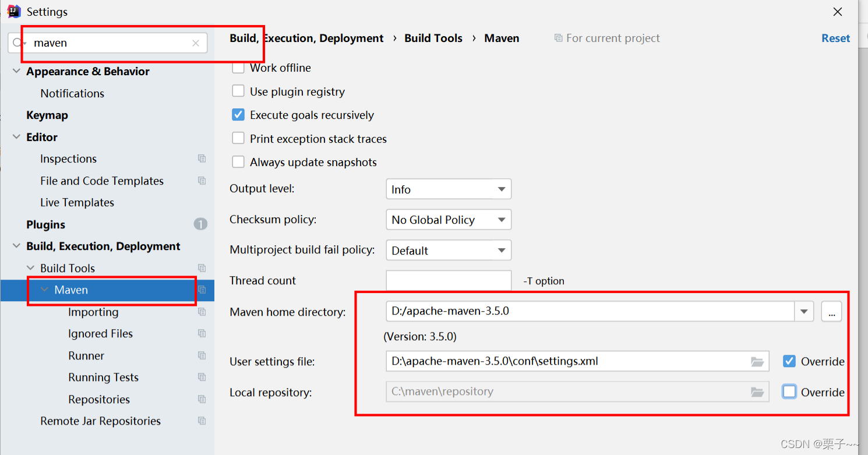
Task: Collapse the Maven node arrow
Action: coord(44,290)
